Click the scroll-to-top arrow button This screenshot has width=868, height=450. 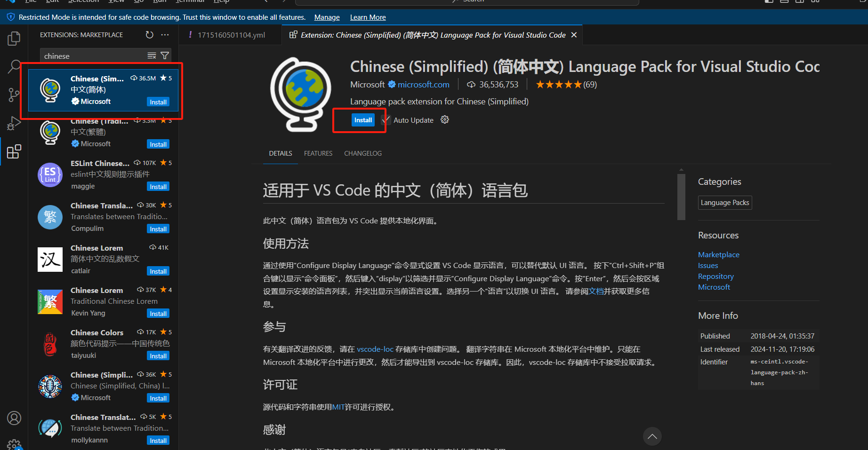point(652,436)
